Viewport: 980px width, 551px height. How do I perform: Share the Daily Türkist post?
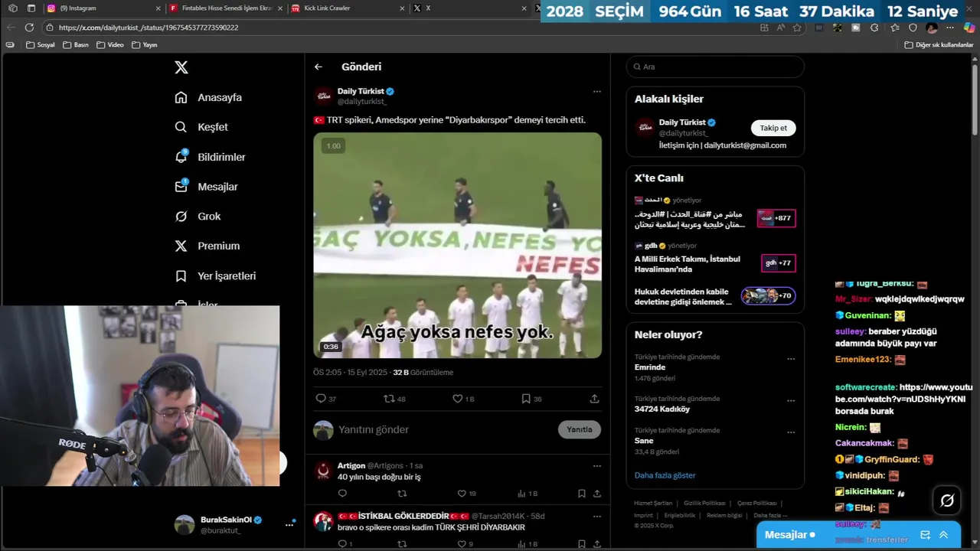point(594,399)
